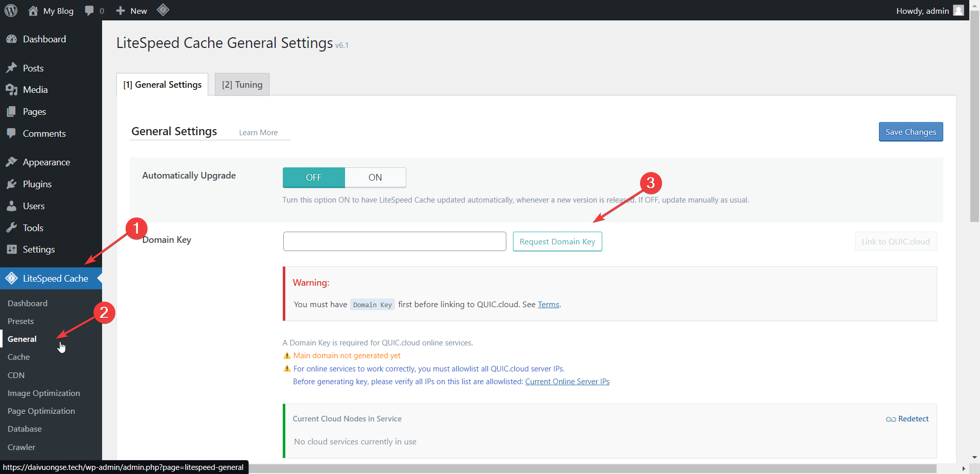
Task: Open the New content dropdown
Action: pyautogui.click(x=132, y=11)
